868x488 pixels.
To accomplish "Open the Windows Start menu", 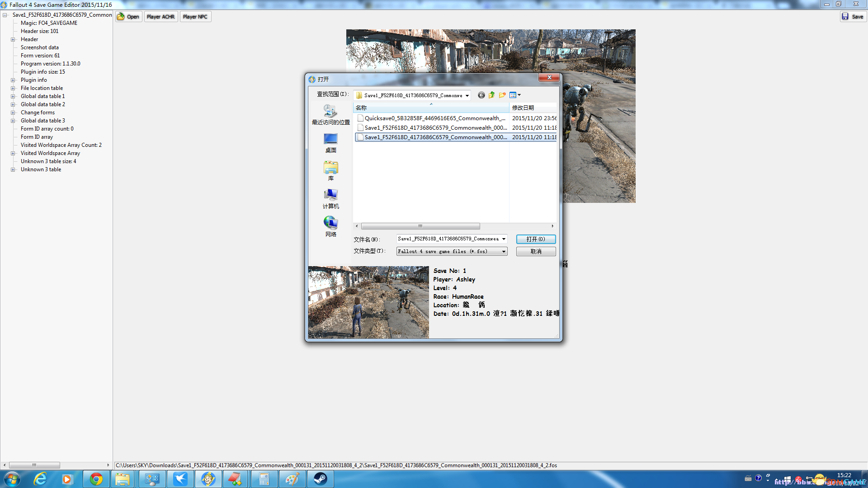I will point(12,479).
